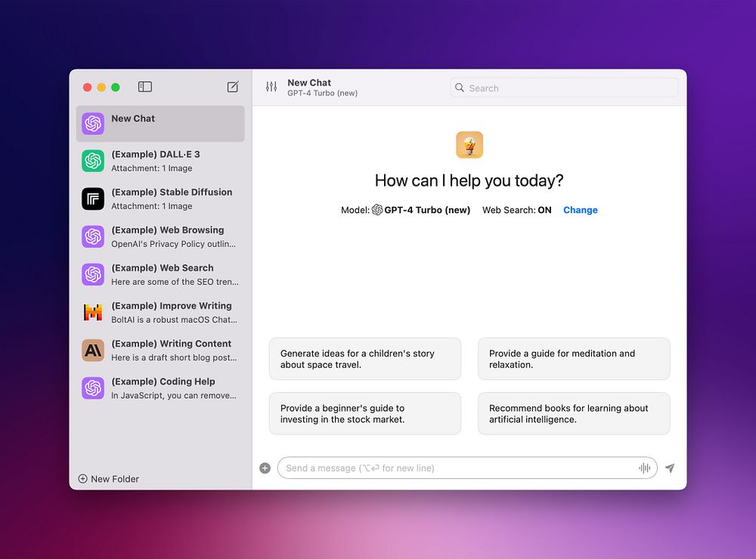Click Here is a draft short blog preview
Viewport: 756px width, 559px height.
tap(174, 357)
